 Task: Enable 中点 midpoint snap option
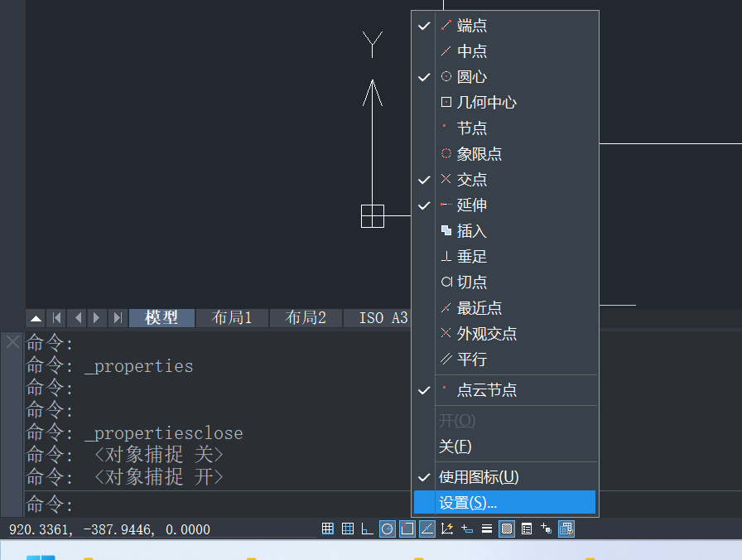(471, 51)
